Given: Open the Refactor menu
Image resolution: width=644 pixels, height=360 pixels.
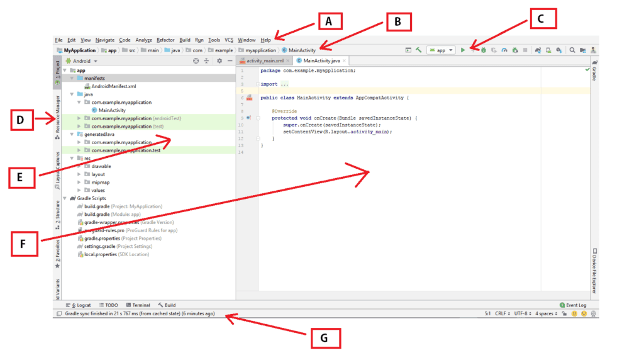Looking at the screenshot, I should [x=165, y=40].
